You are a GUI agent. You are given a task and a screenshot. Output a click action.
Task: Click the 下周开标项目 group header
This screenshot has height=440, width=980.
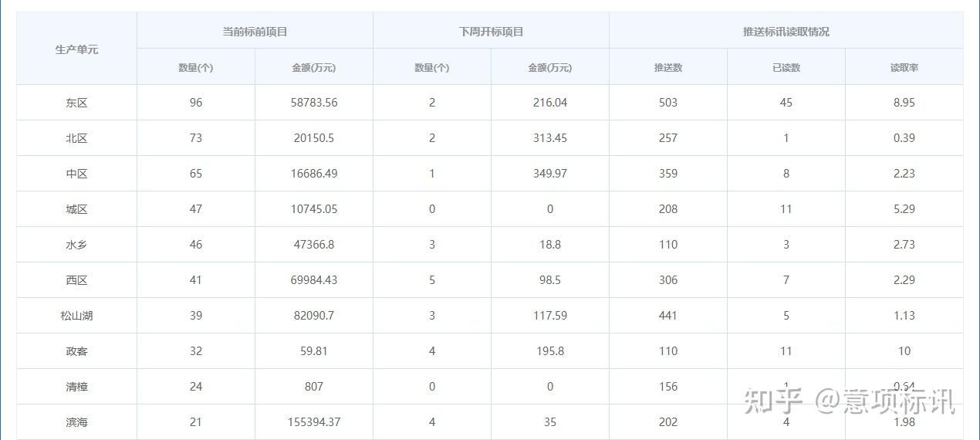click(491, 32)
